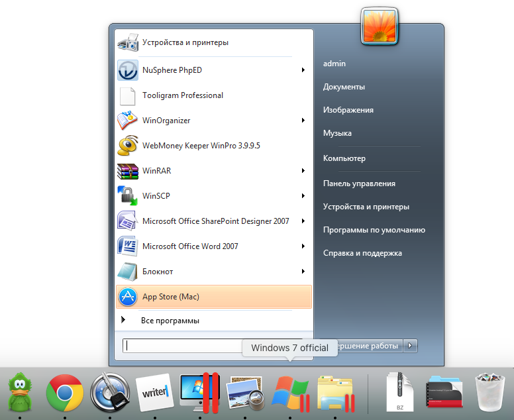
Task: Click Windows 7 official VM Dock icon
Action: (290, 394)
